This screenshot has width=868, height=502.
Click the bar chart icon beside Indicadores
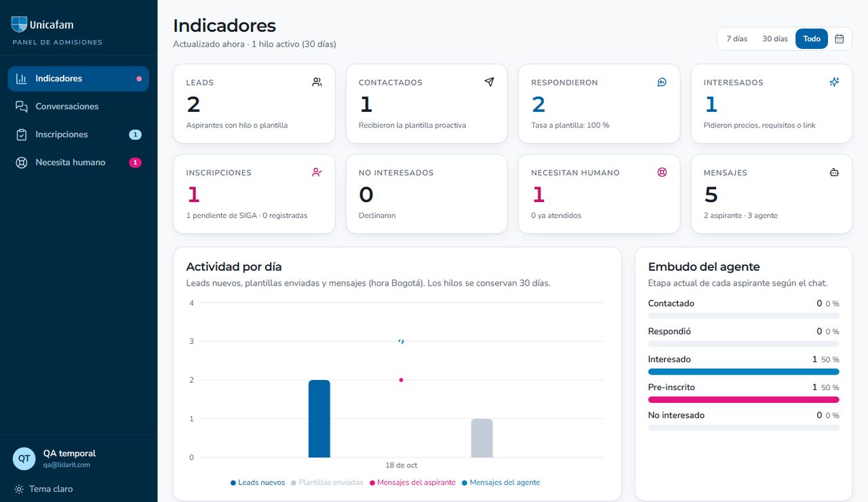(22, 79)
